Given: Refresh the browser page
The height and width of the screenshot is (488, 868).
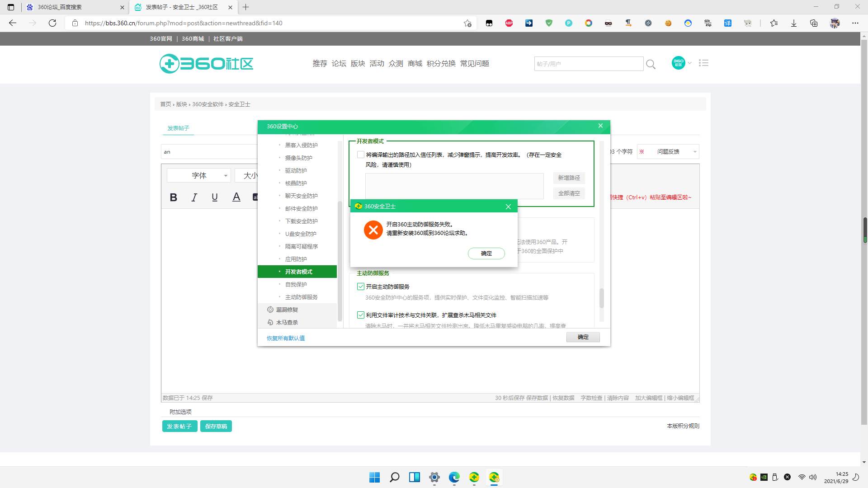Looking at the screenshot, I should 52,23.
